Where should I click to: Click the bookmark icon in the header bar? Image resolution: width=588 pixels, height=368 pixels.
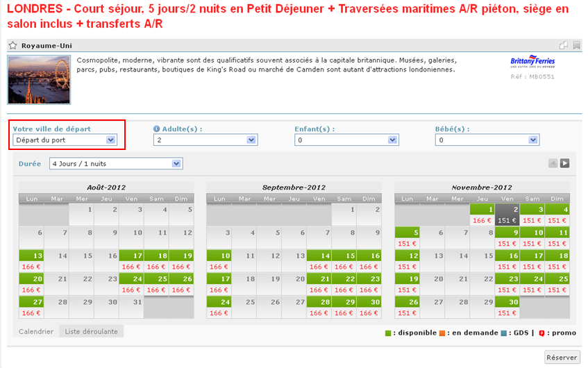point(576,46)
